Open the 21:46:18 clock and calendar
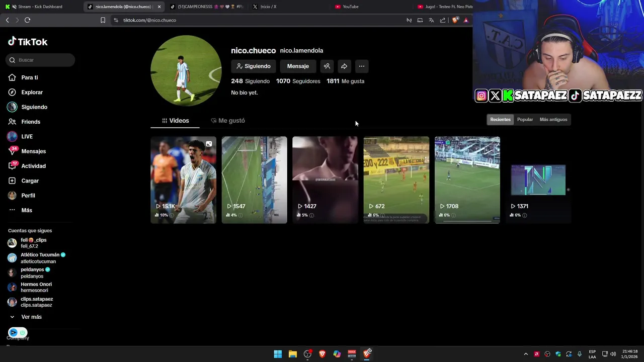644x362 pixels. [x=629, y=354]
